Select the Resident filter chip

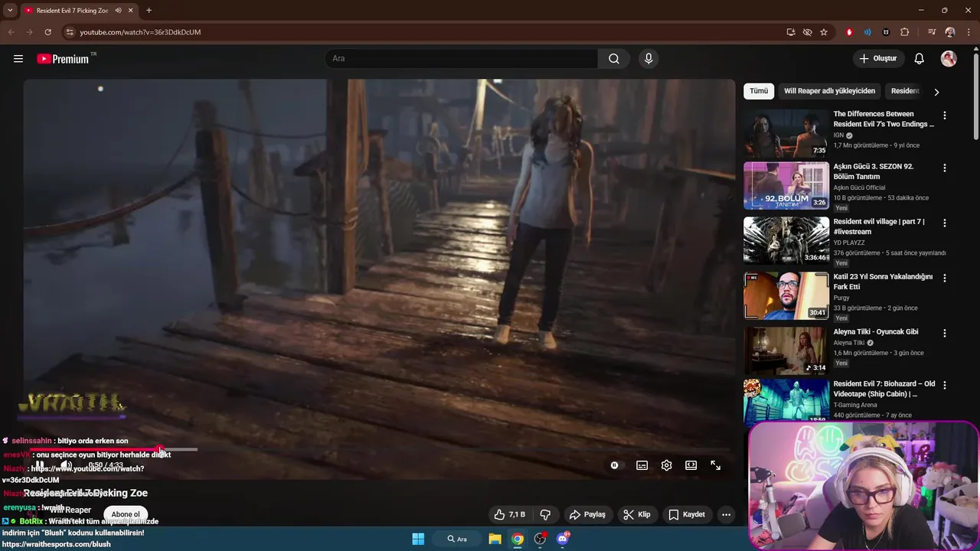[x=905, y=91]
